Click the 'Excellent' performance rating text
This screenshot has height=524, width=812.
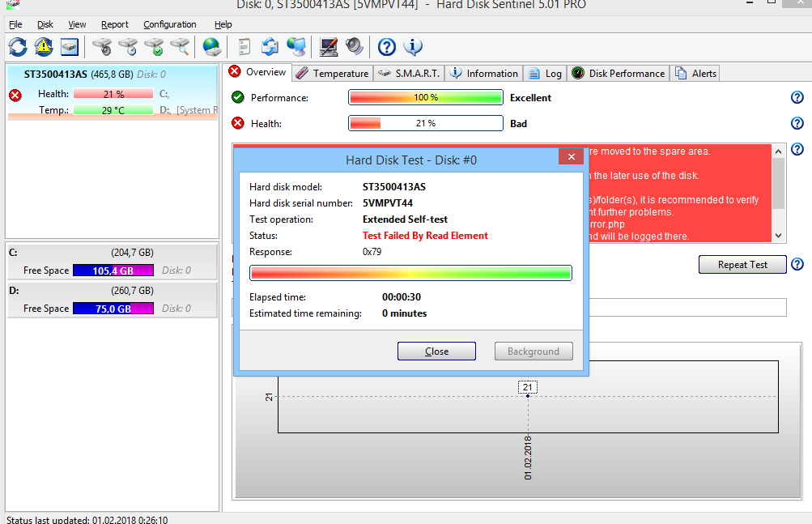(530, 97)
